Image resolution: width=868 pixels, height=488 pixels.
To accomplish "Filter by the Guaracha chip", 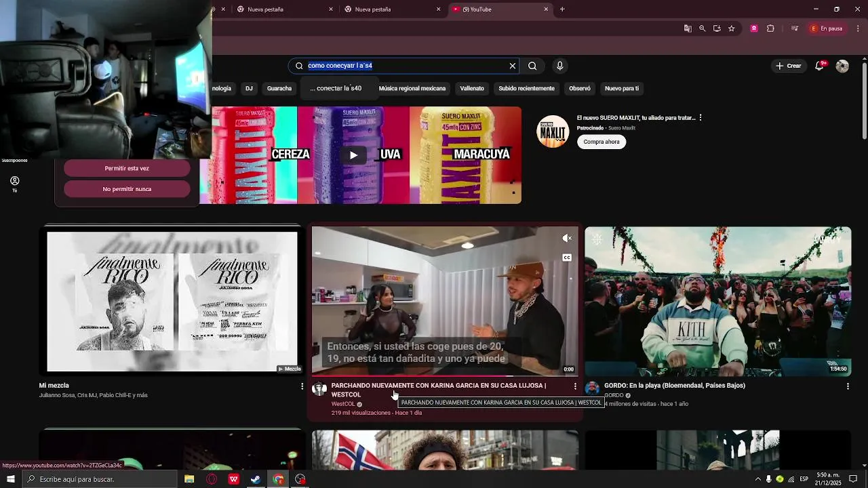I will (x=279, y=88).
